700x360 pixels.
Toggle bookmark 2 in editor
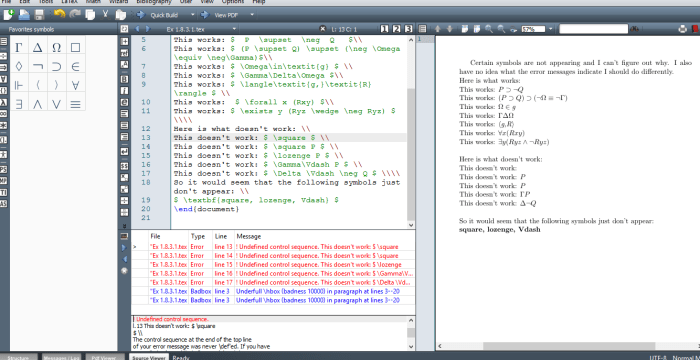[x=396, y=29]
